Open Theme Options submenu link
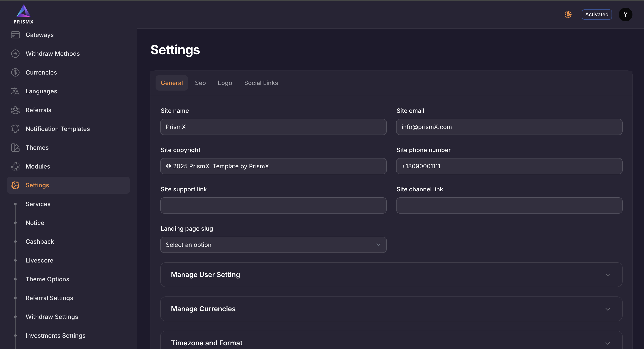Viewport: 644px width, 349px height. pyautogui.click(x=47, y=279)
